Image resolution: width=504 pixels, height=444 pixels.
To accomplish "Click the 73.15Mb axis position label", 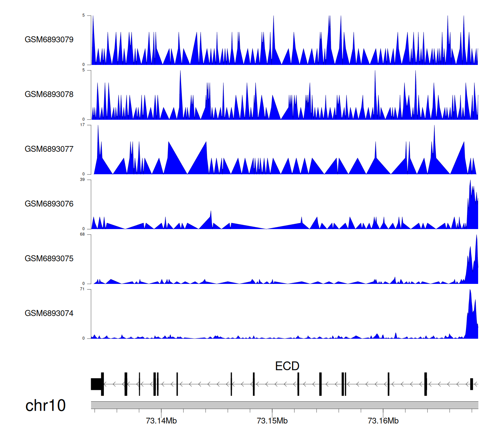I will tap(272, 421).
